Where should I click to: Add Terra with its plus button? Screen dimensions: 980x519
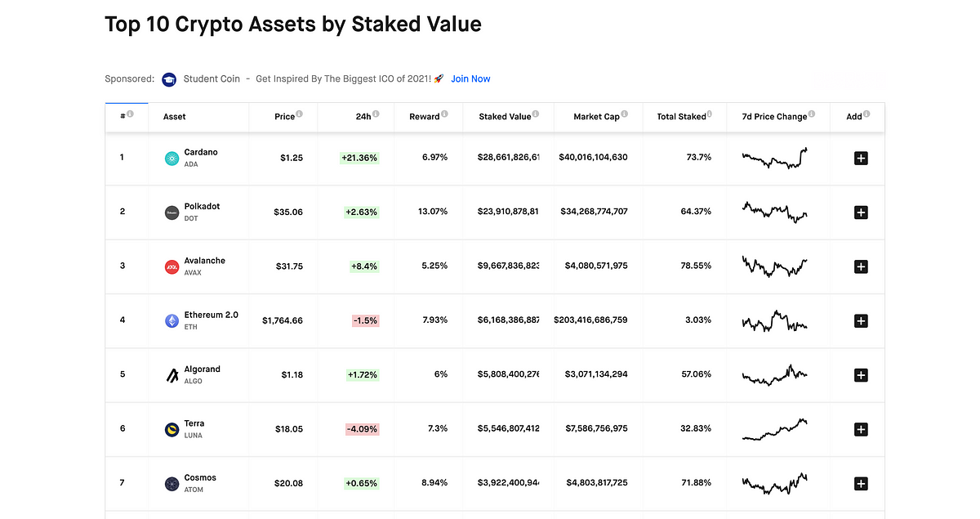(860, 429)
